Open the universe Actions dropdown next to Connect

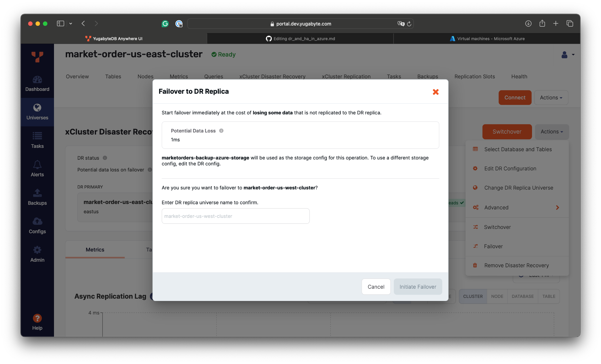tap(551, 98)
